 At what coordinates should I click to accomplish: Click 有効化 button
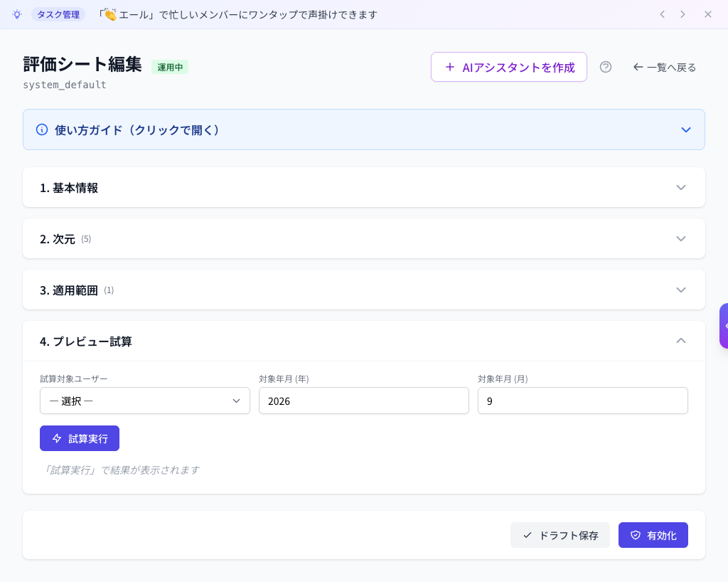(653, 535)
